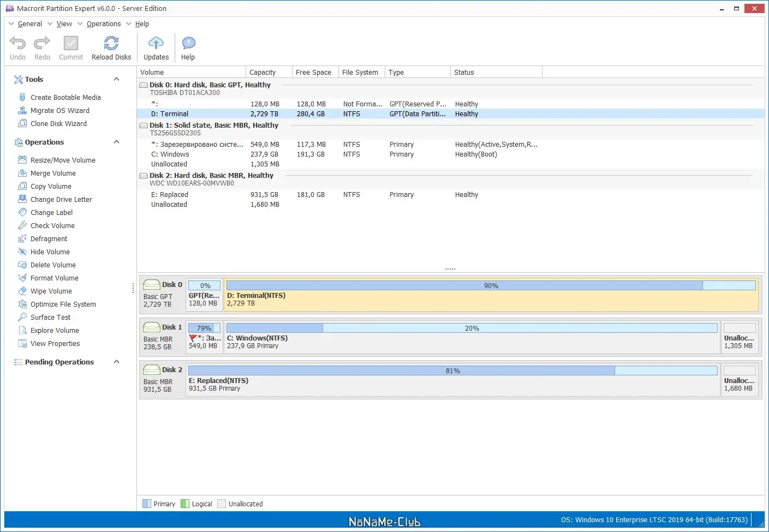
Task: Launch the Migrate OS Wizard
Action: [x=60, y=110]
